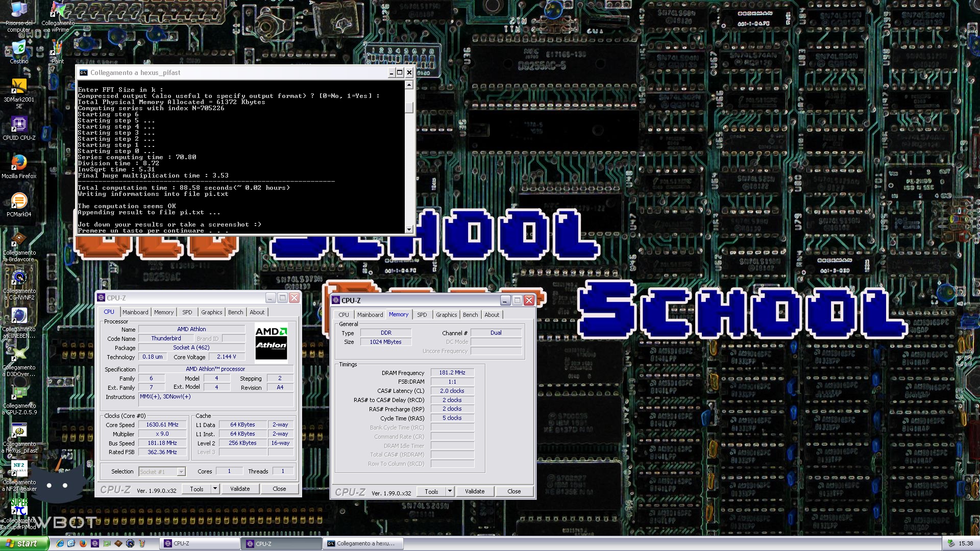980x551 pixels.
Task: Click the Code Name value Thunderbird
Action: [166, 338]
